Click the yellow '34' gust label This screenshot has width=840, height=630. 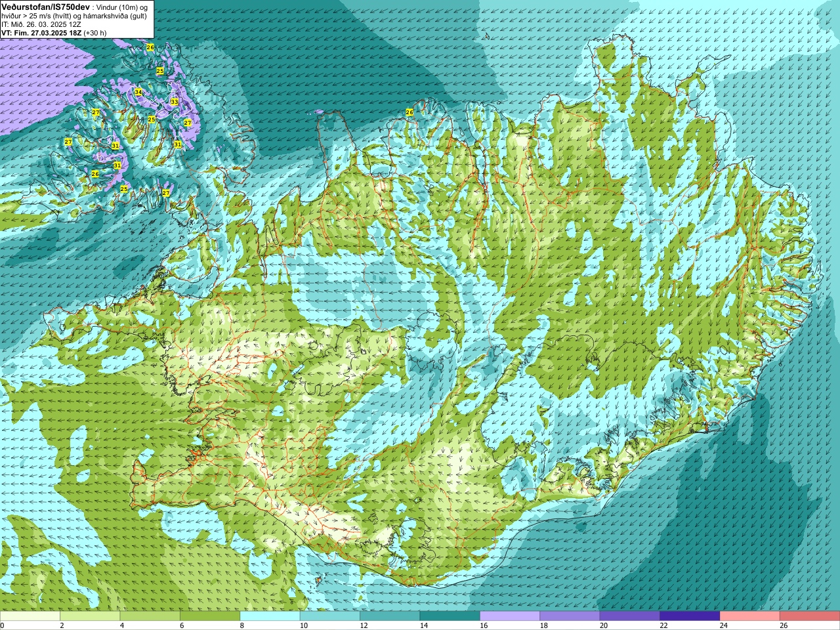pyautogui.click(x=138, y=92)
